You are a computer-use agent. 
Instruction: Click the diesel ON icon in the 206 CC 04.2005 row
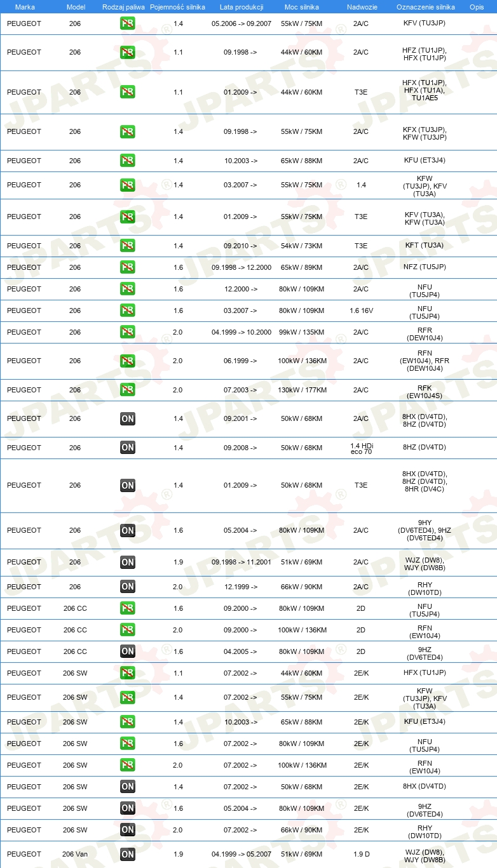coord(128,651)
